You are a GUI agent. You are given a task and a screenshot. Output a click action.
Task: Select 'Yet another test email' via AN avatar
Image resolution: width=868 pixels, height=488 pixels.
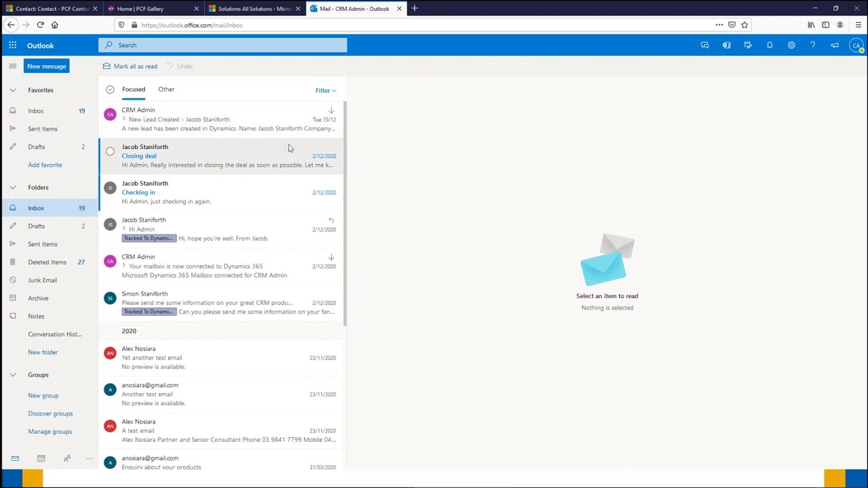110,353
